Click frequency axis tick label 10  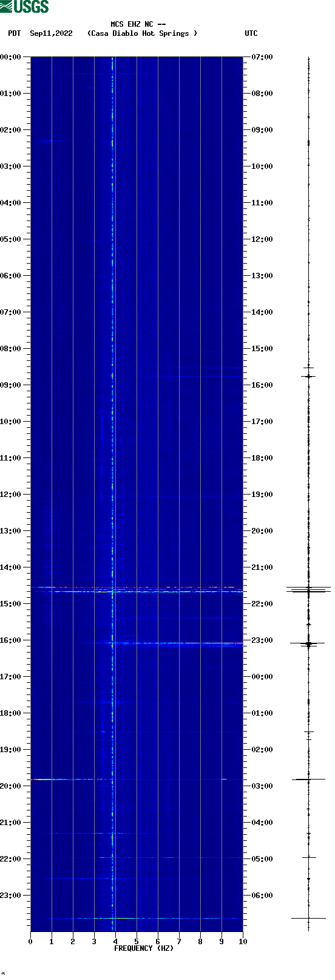[243, 942]
